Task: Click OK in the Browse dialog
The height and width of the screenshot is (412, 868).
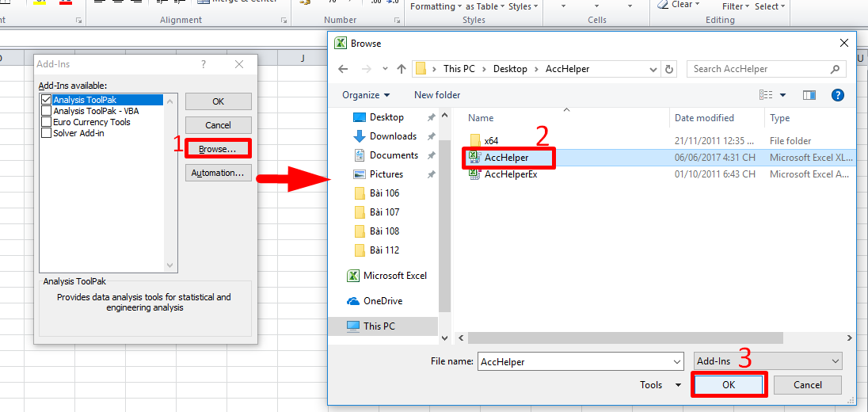Action: point(729,385)
